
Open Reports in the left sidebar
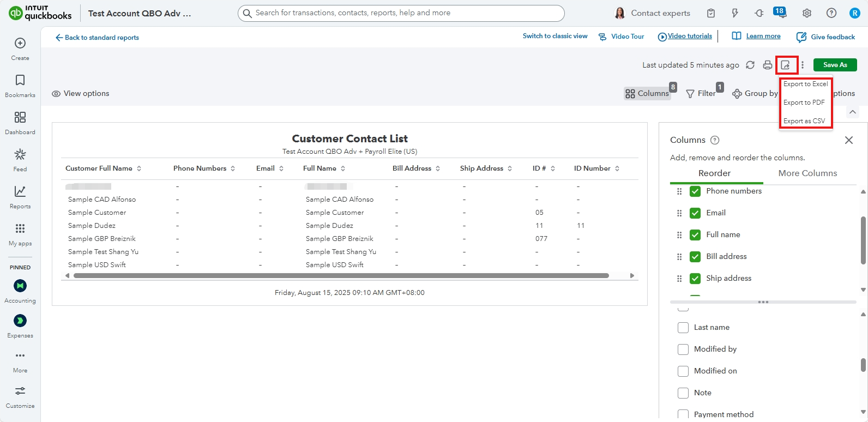pyautogui.click(x=20, y=197)
